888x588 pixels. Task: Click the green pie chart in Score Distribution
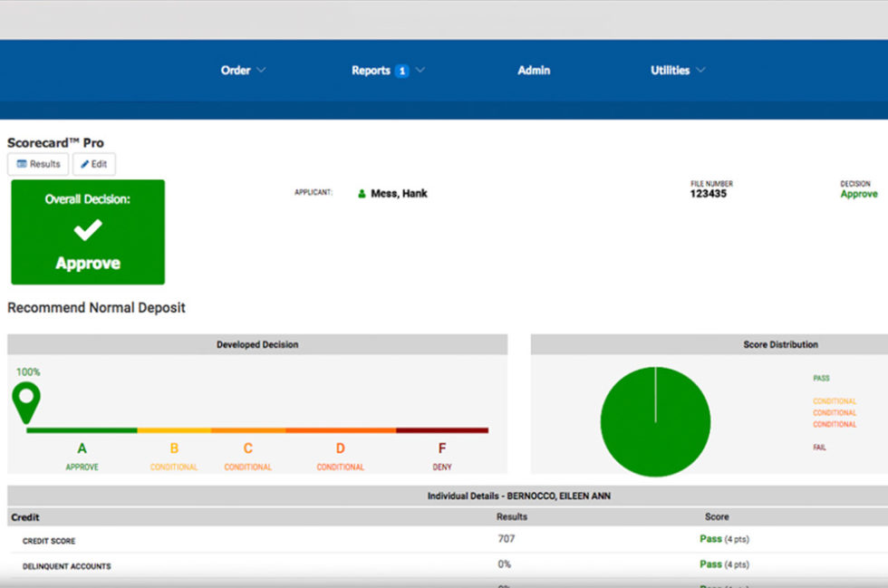click(x=655, y=421)
